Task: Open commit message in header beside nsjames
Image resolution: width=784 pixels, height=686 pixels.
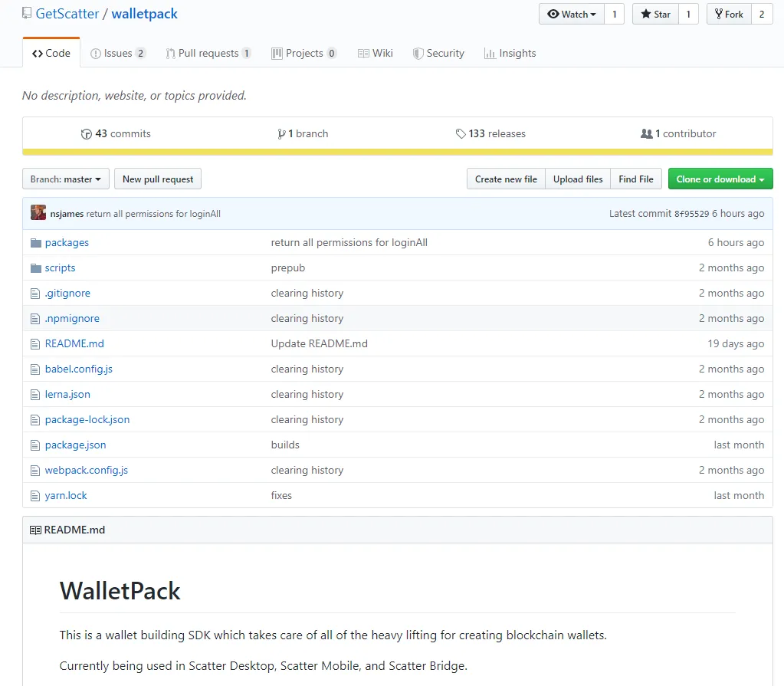Action: coord(153,214)
